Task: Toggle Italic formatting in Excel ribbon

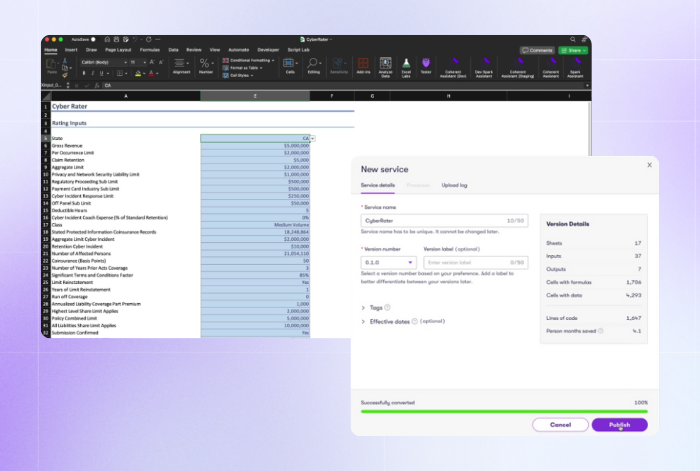Action: [92, 73]
